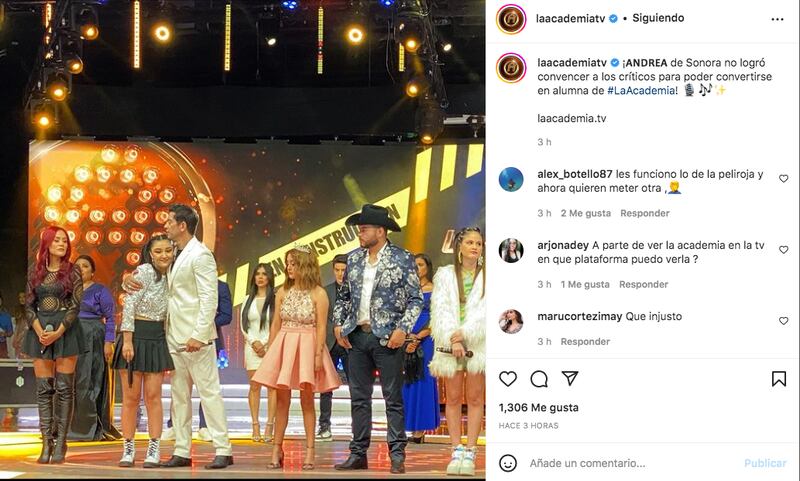This screenshot has height=481, width=800.
Task: Reply to marucortezimay's comment
Action: point(585,342)
